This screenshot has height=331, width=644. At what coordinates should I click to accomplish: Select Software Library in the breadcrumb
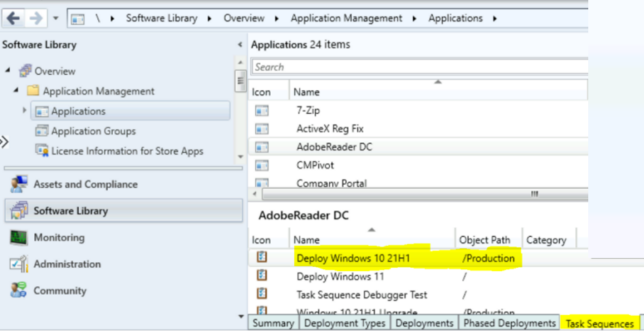[x=162, y=18]
